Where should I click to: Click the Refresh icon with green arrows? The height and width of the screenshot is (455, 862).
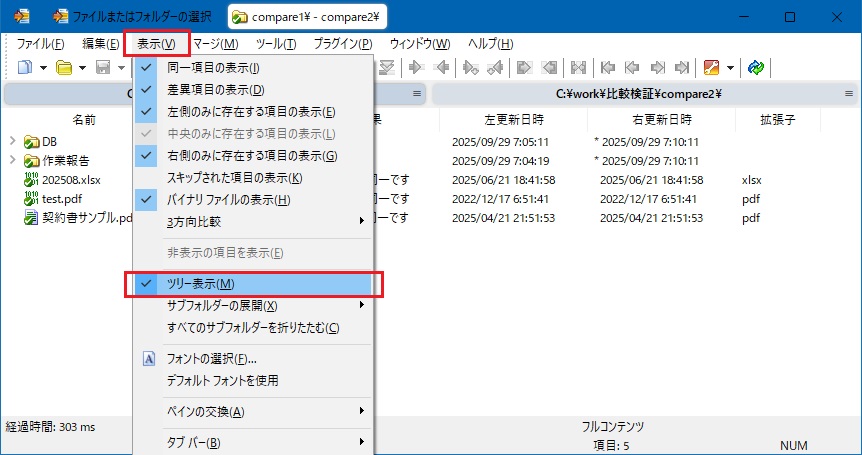pos(756,68)
